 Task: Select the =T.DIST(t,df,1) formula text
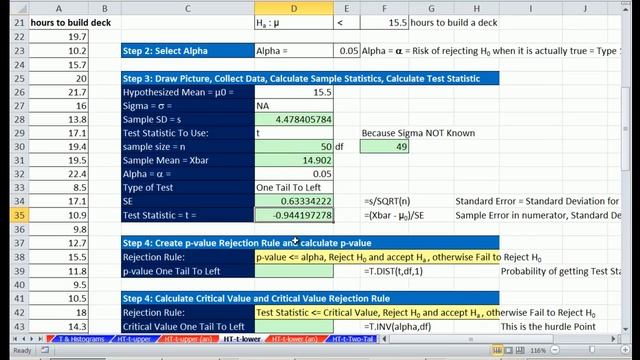pos(393,271)
